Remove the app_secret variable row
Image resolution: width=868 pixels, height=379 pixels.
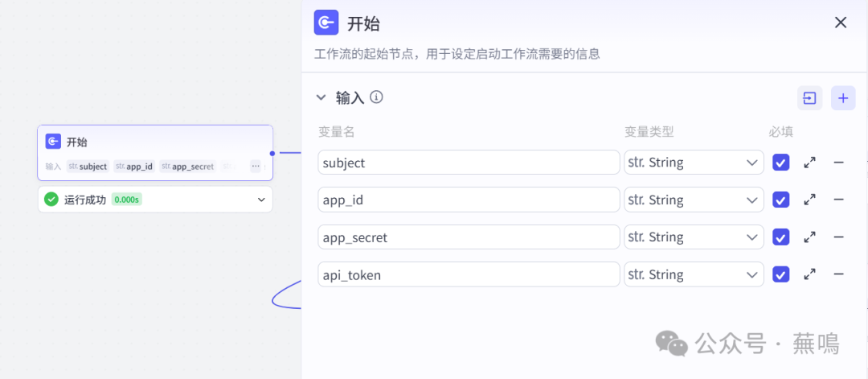pyautogui.click(x=838, y=237)
